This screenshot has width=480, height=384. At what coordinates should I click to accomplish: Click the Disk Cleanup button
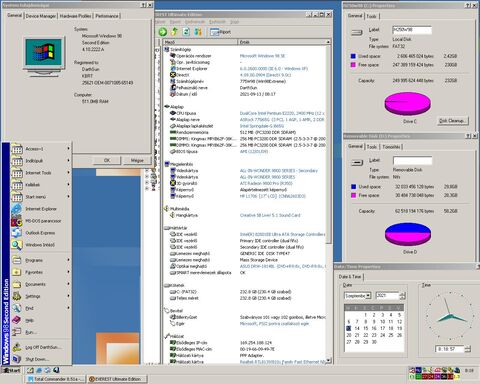(453, 121)
